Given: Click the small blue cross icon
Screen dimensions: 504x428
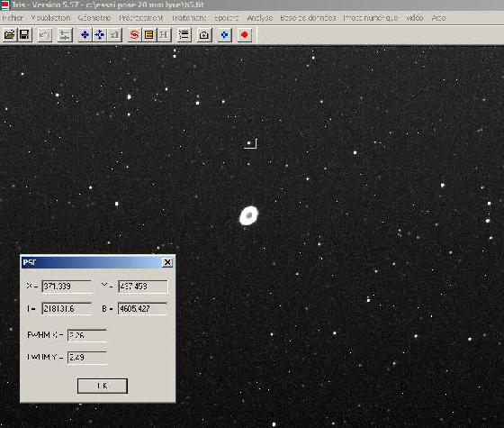Looking at the screenshot, I should click(x=224, y=35).
